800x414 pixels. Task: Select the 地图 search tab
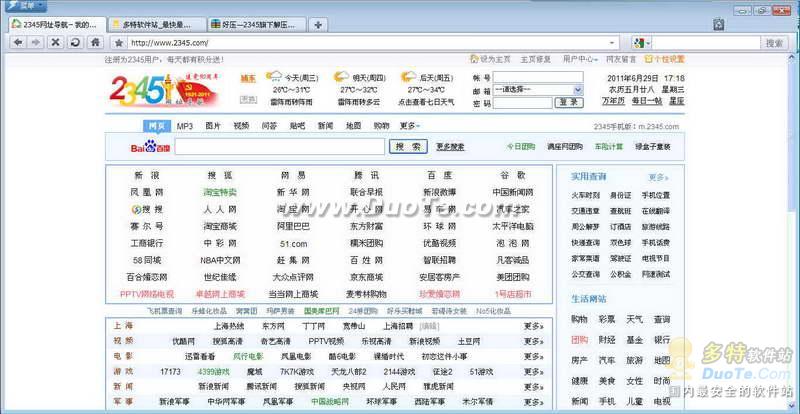coord(353,126)
